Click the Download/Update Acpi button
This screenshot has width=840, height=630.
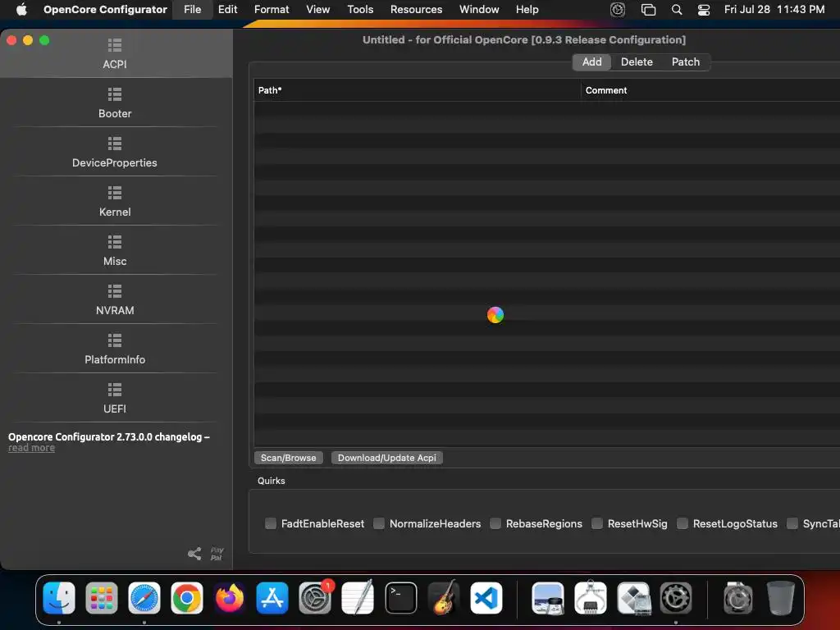[387, 458]
